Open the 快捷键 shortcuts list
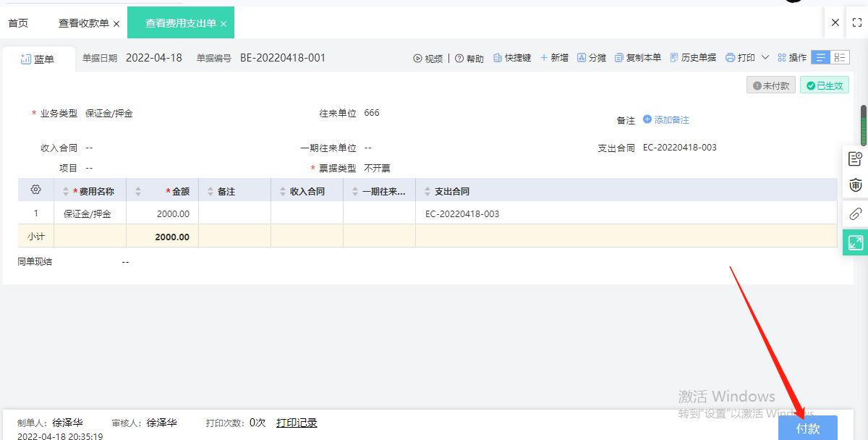This screenshot has width=868, height=440. pyautogui.click(x=512, y=58)
